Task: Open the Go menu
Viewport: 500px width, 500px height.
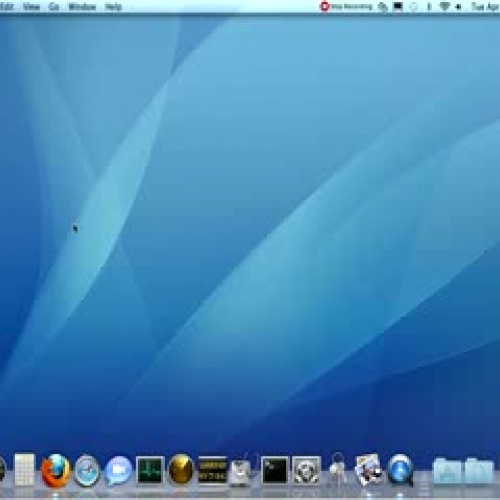Action: pos(54,7)
